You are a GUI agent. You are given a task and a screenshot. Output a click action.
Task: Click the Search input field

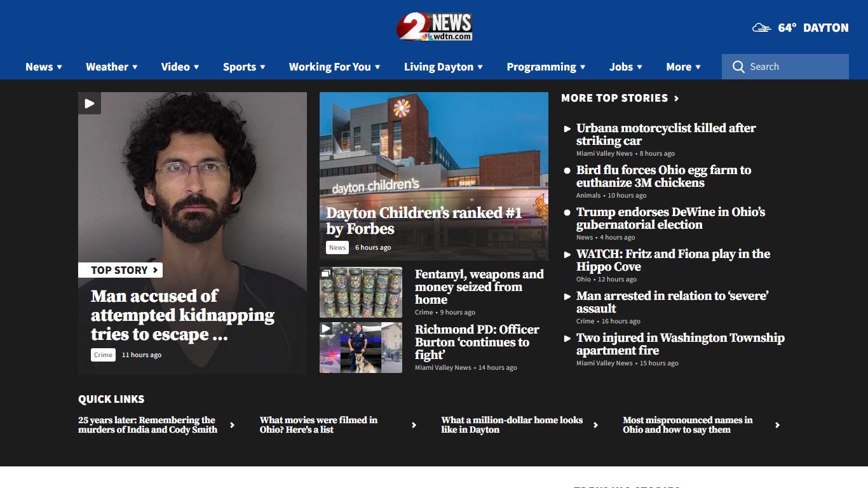pyautogui.click(x=785, y=67)
